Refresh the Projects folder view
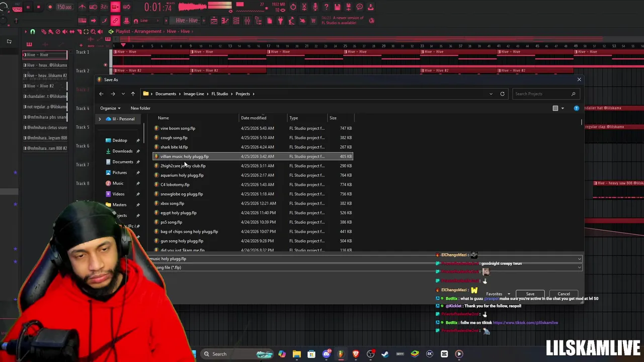The height and width of the screenshot is (362, 644). (x=502, y=94)
